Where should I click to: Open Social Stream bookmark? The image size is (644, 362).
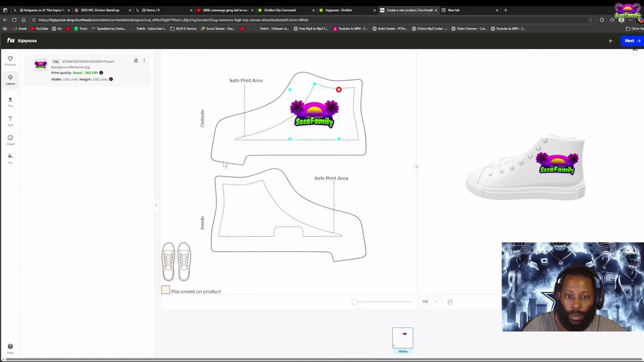point(218,29)
